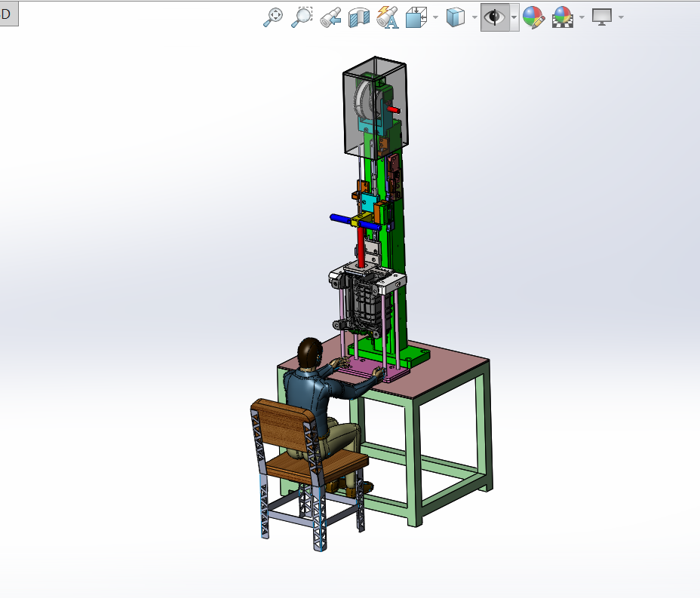Open the Display Style dropdown arrow

pyautogui.click(x=474, y=17)
